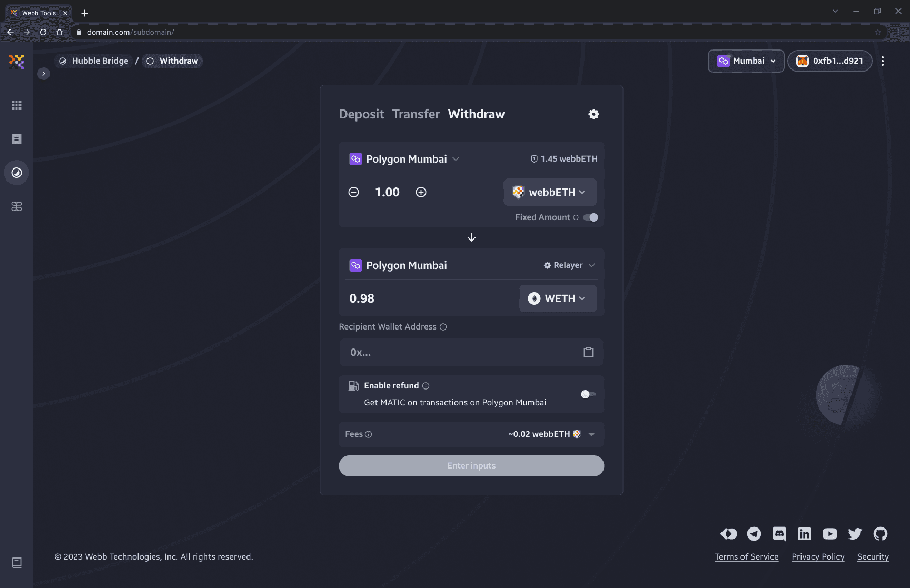Open a new browser tab
This screenshot has width=910, height=588.
[85, 13]
